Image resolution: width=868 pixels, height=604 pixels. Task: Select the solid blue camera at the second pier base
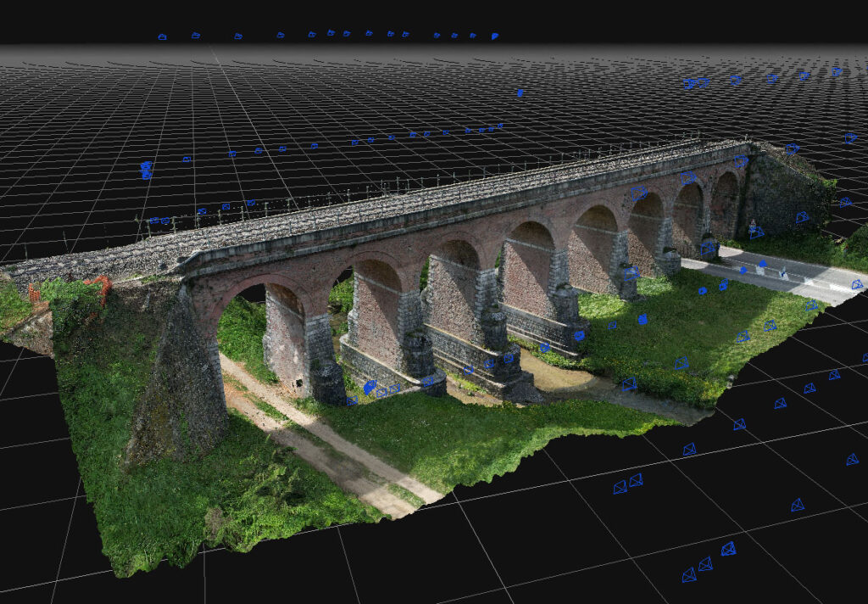point(370,387)
